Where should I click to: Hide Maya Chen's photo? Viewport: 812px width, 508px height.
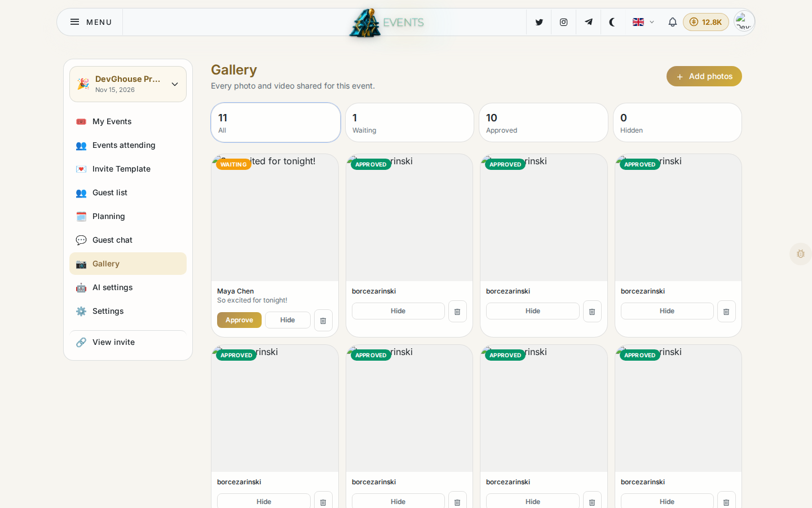coord(288,320)
